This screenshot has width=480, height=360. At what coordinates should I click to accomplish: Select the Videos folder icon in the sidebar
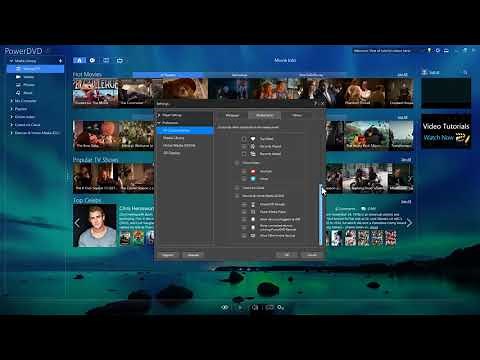[19, 77]
